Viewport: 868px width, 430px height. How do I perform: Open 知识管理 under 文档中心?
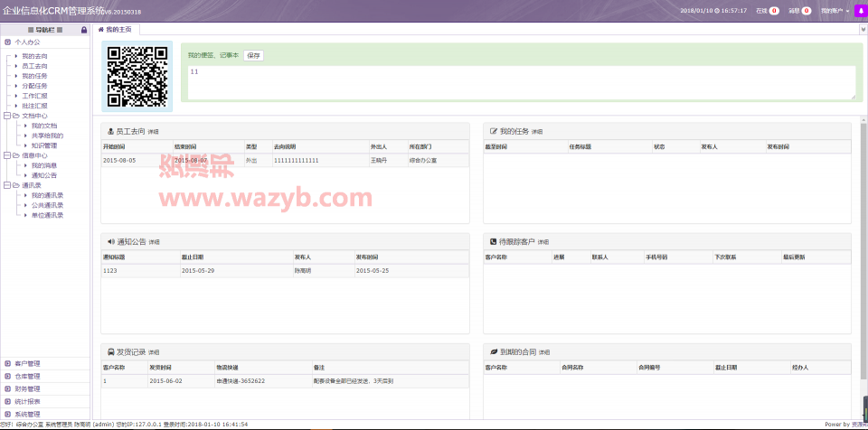[x=44, y=145]
